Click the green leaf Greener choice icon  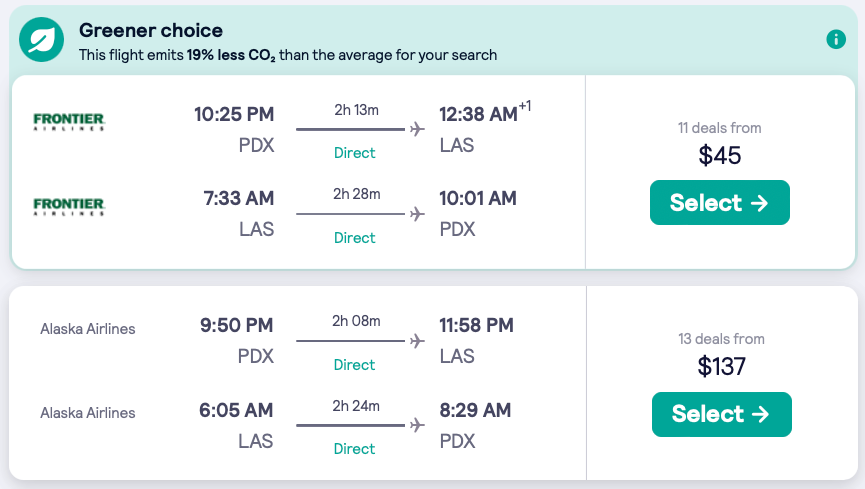point(44,40)
